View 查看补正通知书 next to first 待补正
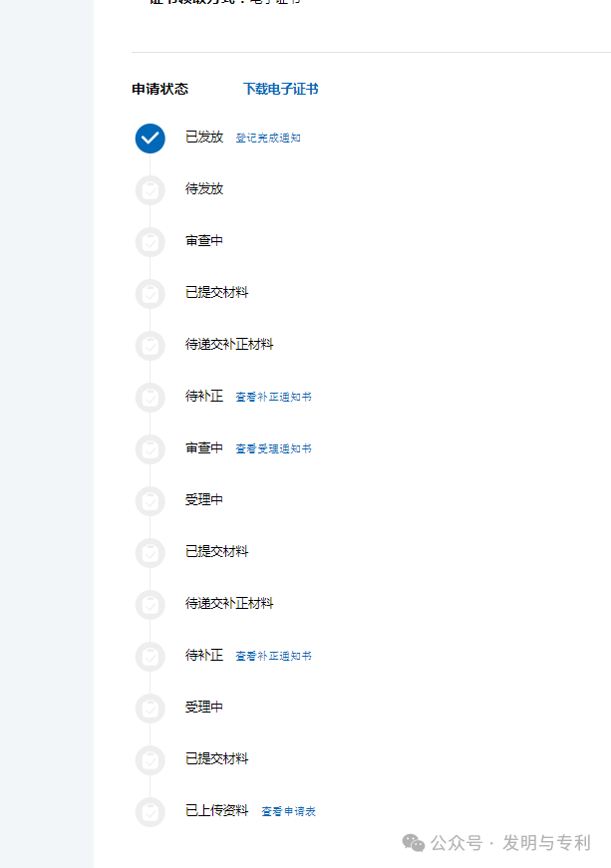The width and height of the screenshot is (611, 868). coord(274,397)
